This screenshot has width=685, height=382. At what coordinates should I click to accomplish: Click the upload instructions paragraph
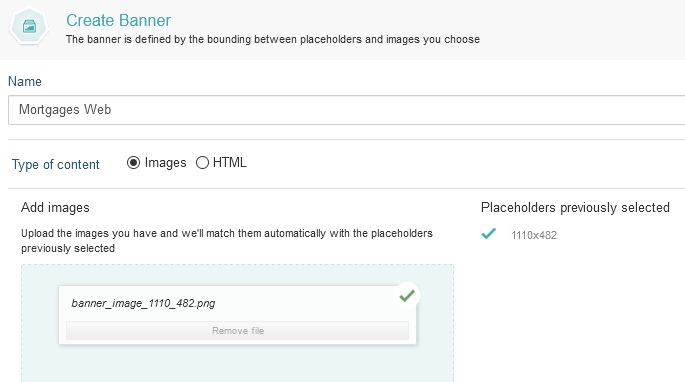[227, 240]
